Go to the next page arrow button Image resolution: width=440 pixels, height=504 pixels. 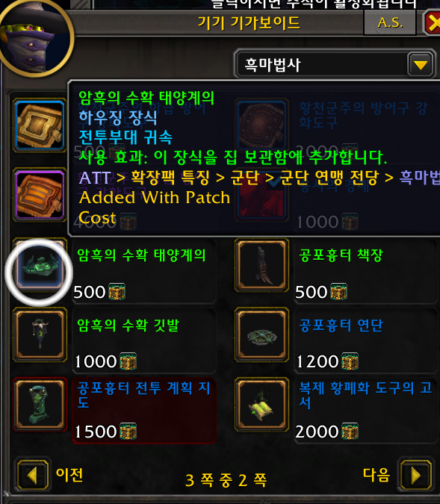415,475
